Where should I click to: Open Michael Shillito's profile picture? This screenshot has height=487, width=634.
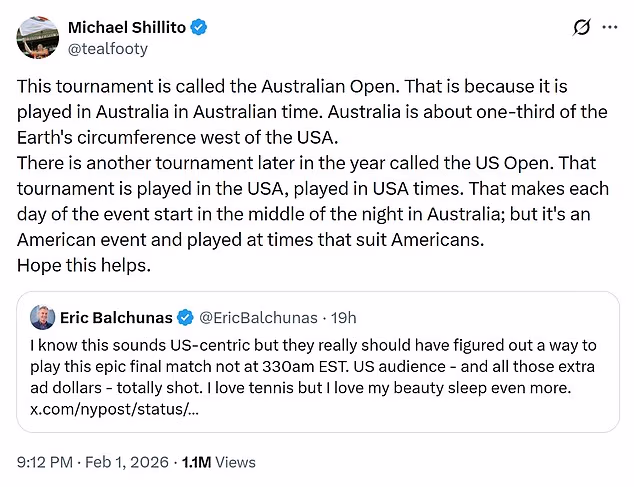click(x=37, y=37)
